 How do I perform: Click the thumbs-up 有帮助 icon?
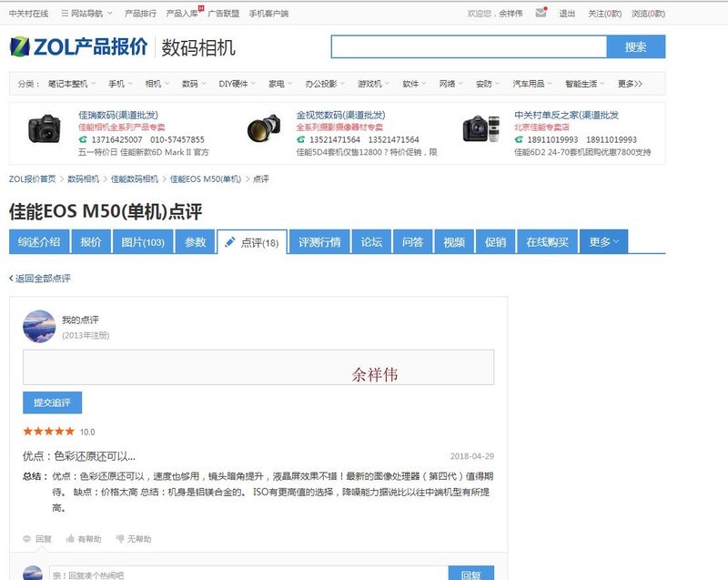coord(70,539)
